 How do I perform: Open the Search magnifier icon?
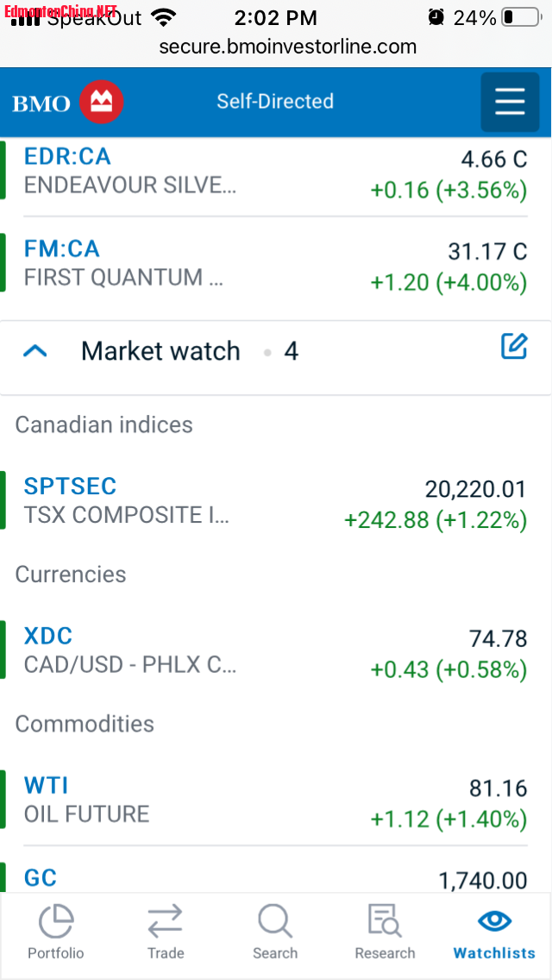tap(275, 922)
